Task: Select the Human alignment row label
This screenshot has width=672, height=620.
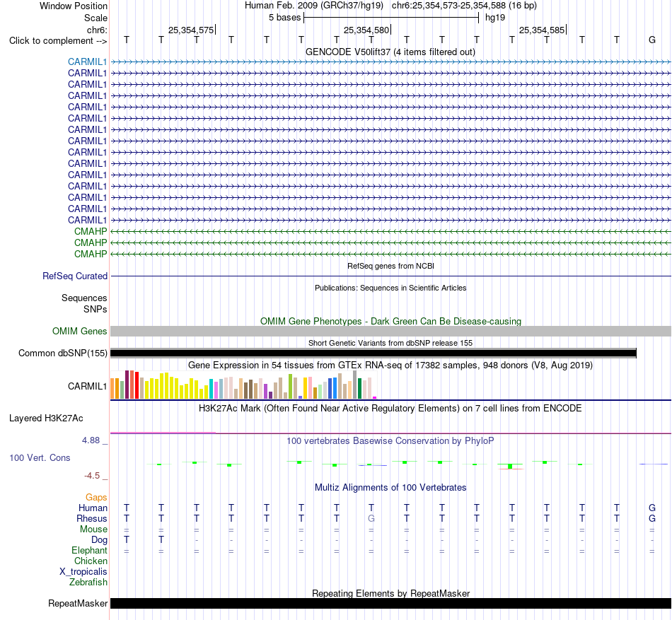Action: (93, 508)
